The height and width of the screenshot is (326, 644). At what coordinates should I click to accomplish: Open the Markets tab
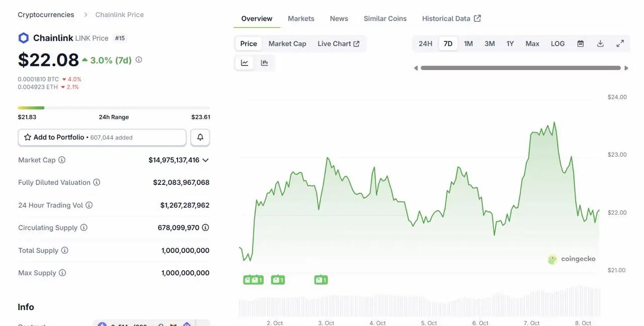301,19
